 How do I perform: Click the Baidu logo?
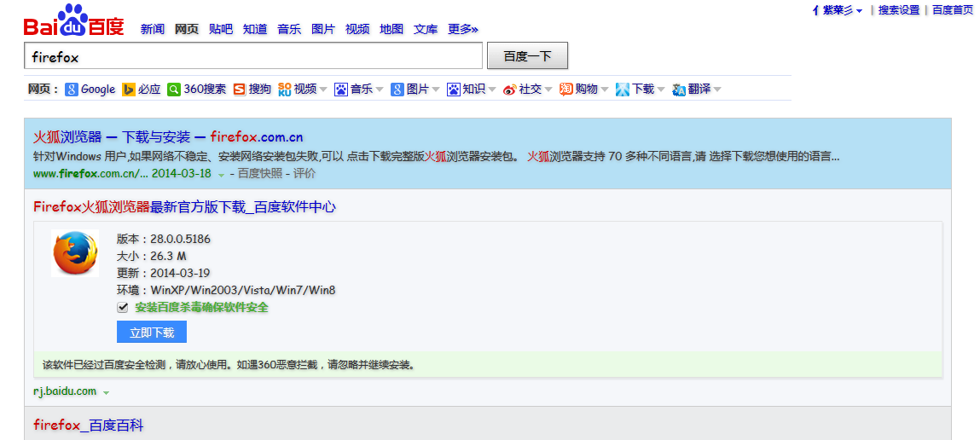73,20
